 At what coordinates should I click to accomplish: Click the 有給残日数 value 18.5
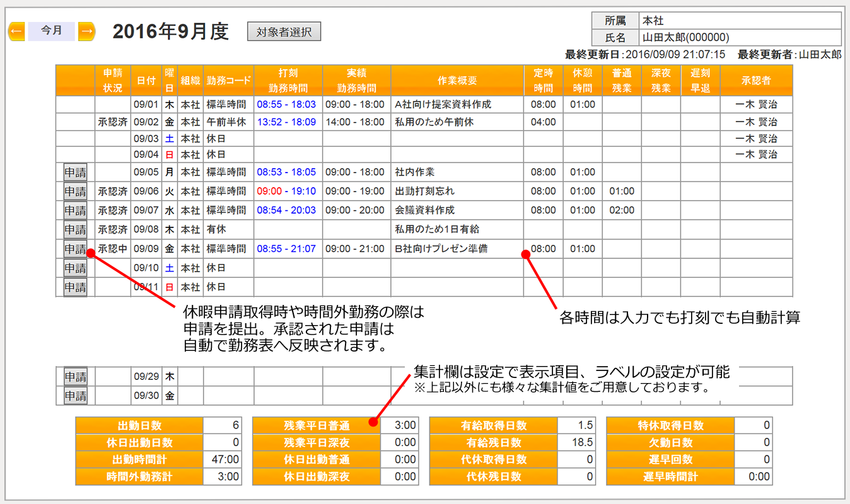pos(577,443)
